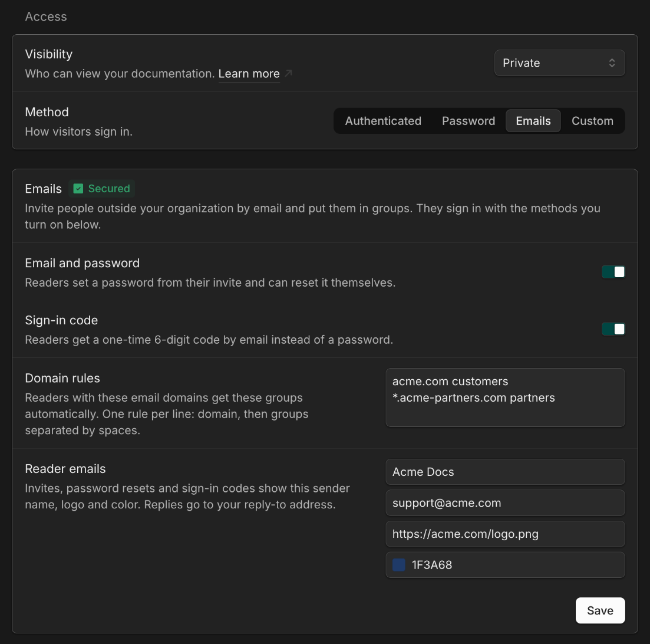Screen dimensions: 650x644
Task: Select the Emails method tab
Action: [533, 121]
